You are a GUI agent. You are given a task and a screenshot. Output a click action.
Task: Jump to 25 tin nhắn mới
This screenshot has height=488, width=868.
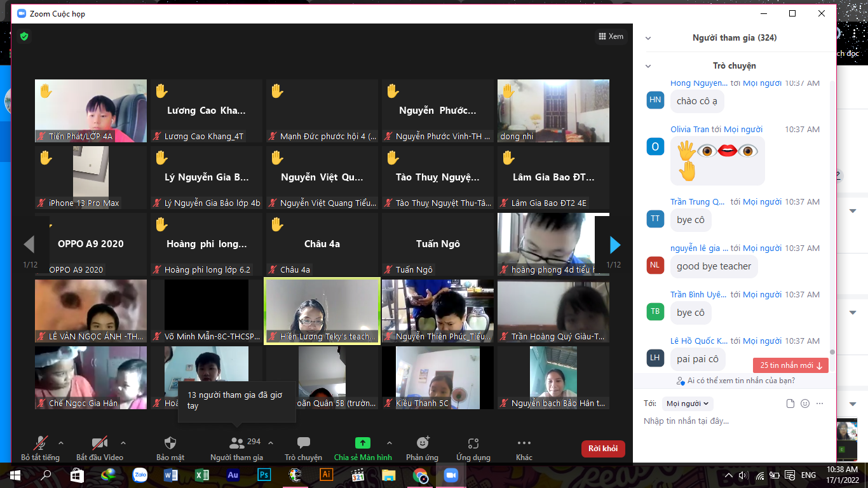(790, 365)
